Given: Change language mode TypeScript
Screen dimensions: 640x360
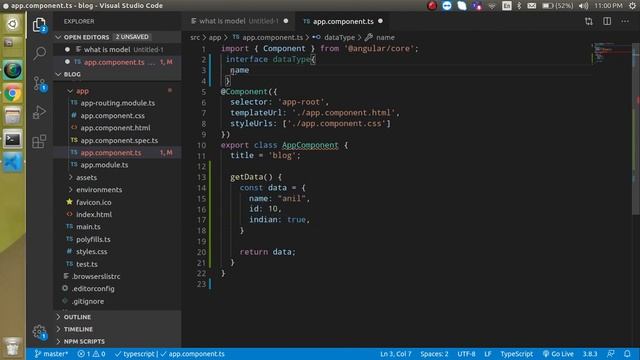Looking at the screenshot, I should point(516,354).
